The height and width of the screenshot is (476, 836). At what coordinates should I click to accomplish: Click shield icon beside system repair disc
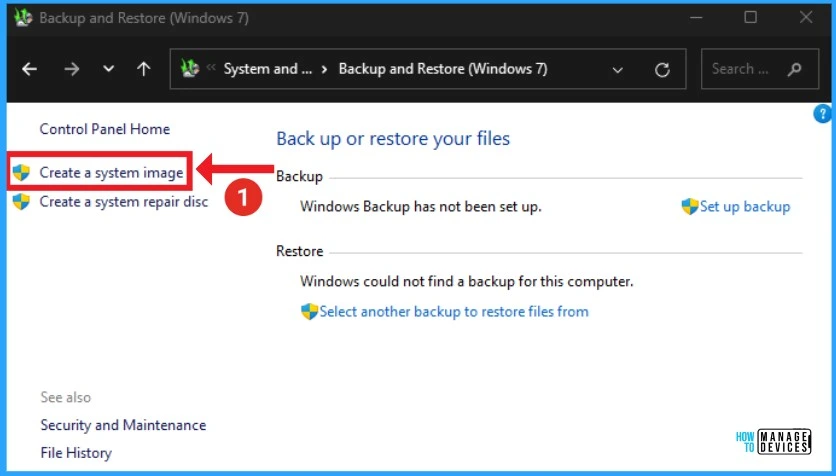click(21, 202)
